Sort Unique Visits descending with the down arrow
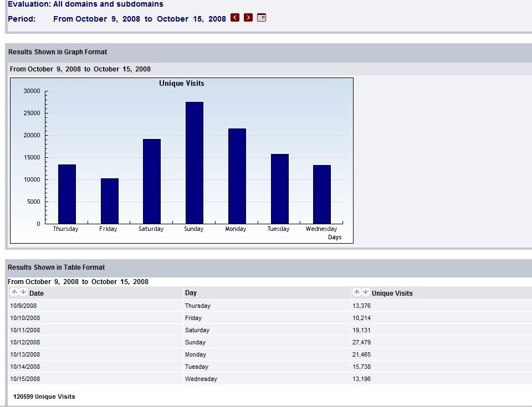532x407 pixels. [x=365, y=292]
